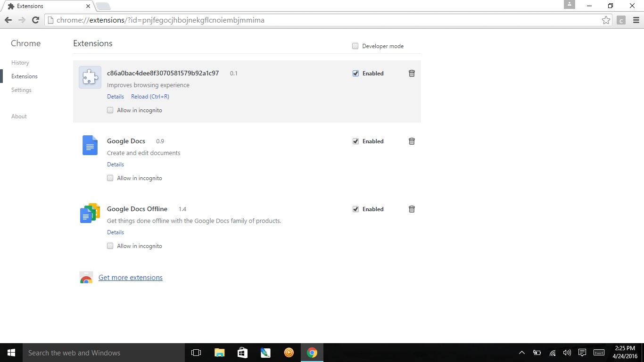
Task: Click the Google Docs blue document icon
Action: pyautogui.click(x=90, y=145)
